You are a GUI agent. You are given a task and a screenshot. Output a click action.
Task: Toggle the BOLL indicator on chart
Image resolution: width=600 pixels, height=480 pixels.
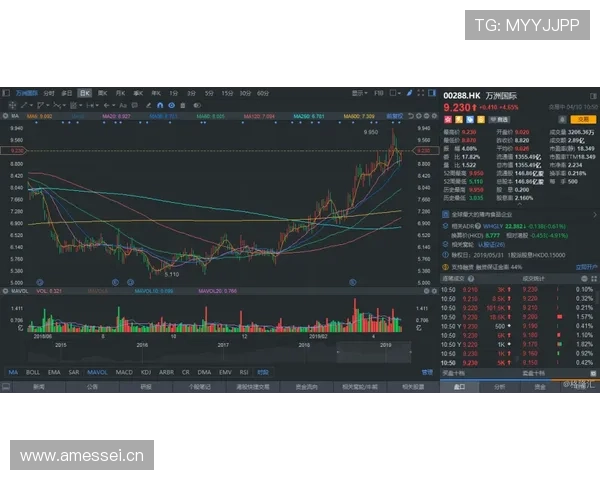(x=33, y=372)
